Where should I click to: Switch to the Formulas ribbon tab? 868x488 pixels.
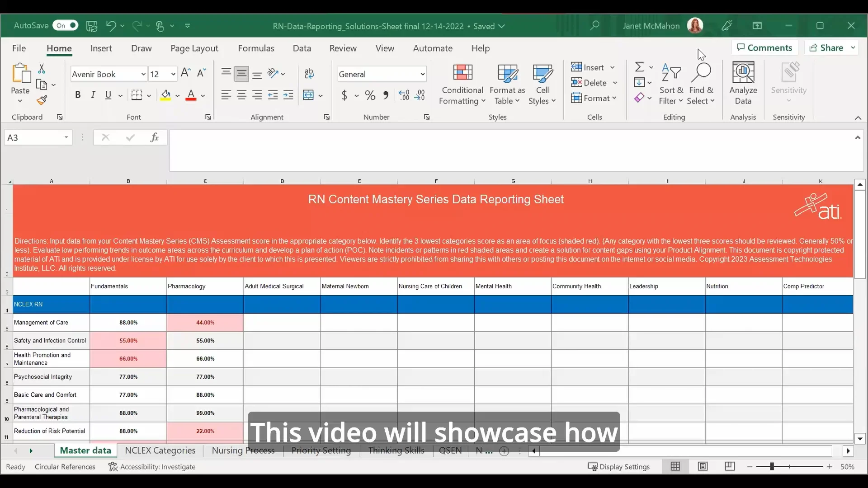[x=256, y=48]
